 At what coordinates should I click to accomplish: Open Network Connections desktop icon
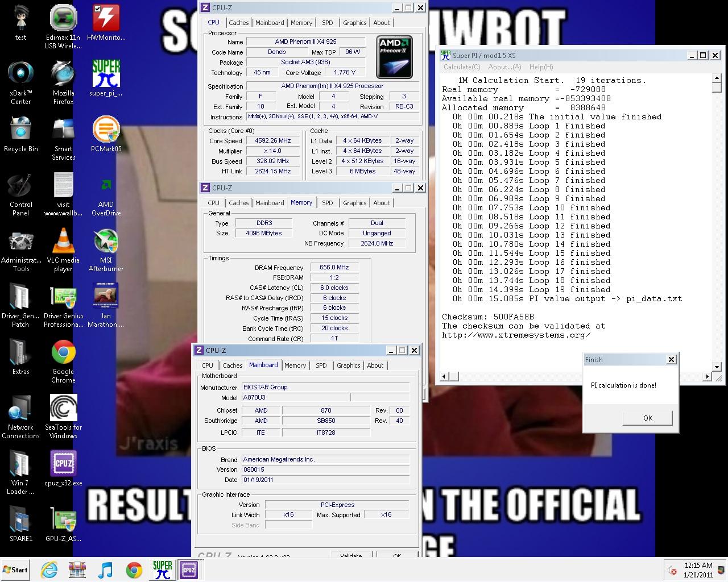(x=20, y=417)
